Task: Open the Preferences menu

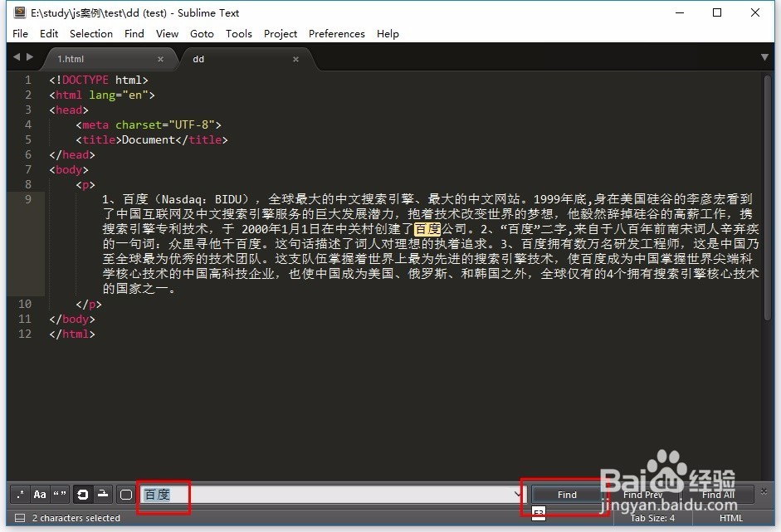Action: click(337, 33)
